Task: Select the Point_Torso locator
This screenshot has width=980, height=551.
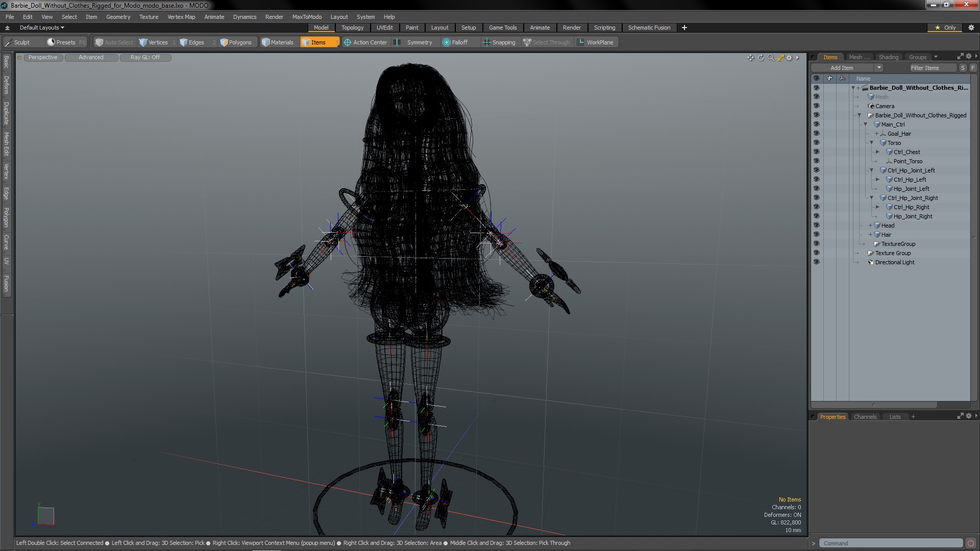Action: click(x=908, y=161)
